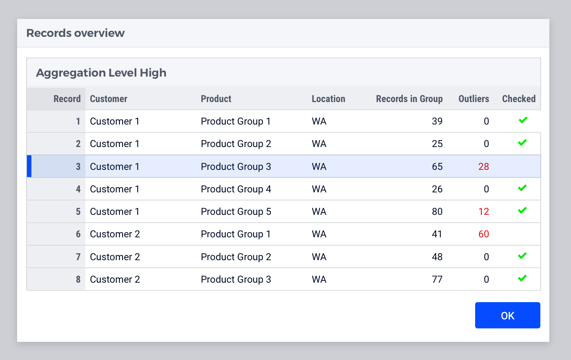Click the Location column header

click(328, 99)
